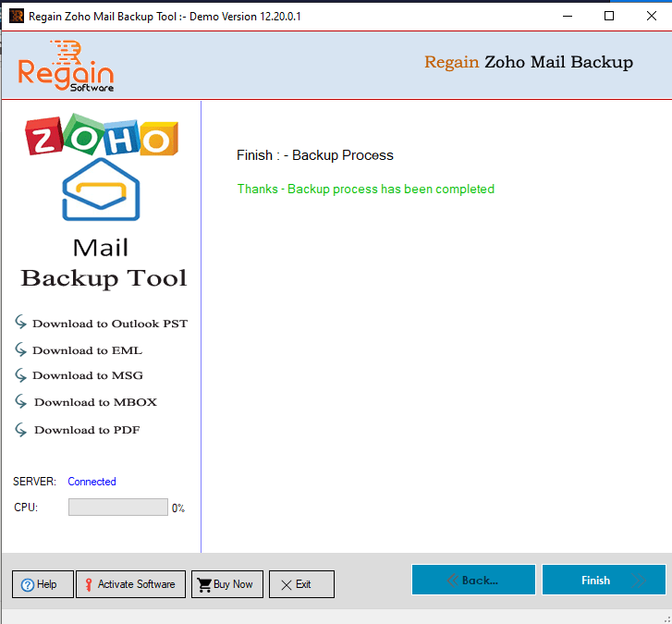Click the Connected server status text
672x624 pixels.
pyautogui.click(x=92, y=482)
